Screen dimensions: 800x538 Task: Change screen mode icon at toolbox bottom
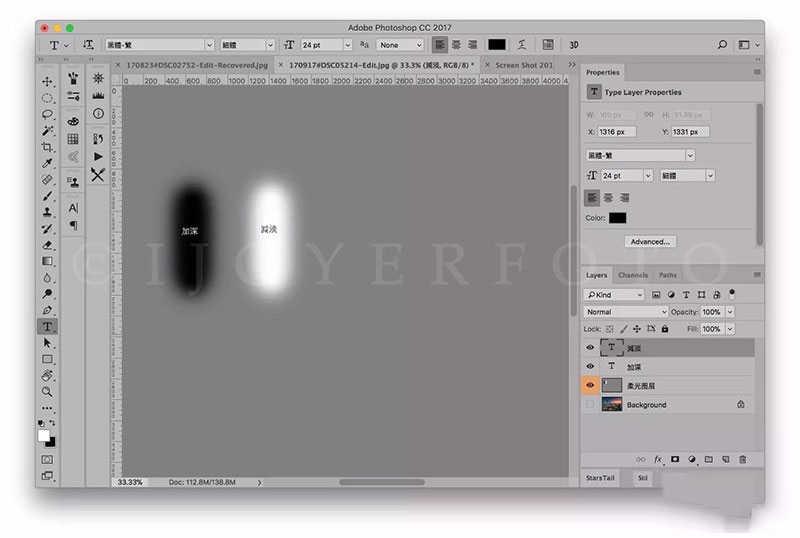tap(47, 476)
